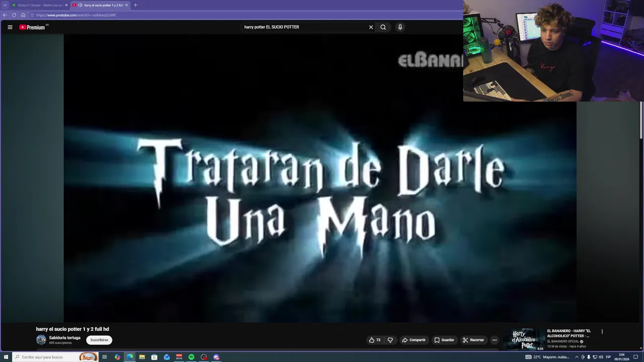Screen dimensions: 644x362
Task: Close the harry el sucio potter tab
Action: [127, 5]
